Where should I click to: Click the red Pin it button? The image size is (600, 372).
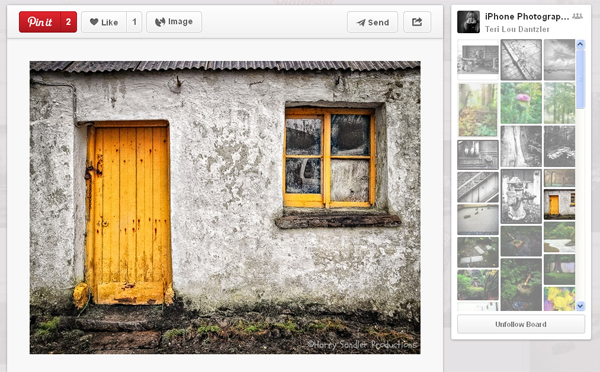click(40, 22)
